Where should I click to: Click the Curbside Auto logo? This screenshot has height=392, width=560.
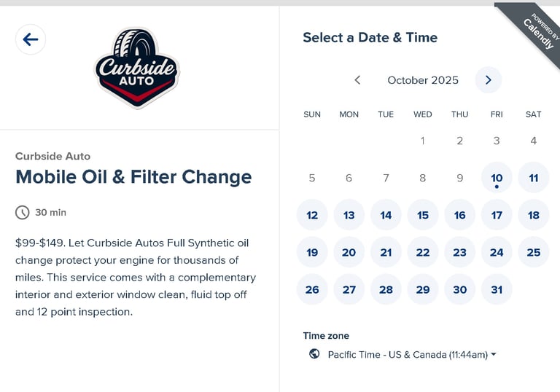pyautogui.click(x=137, y=68)
